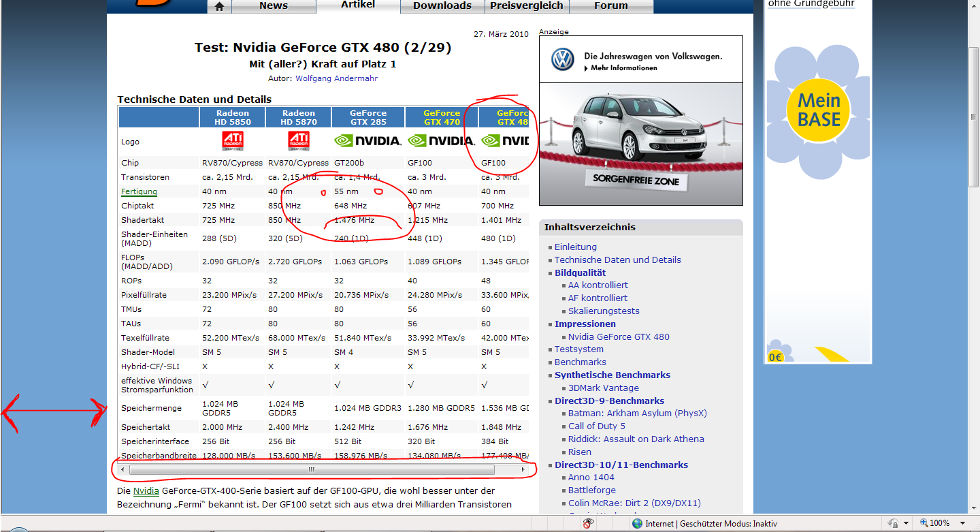Open the Forum tab
980x532 pixels.
[x=611, y=5]
